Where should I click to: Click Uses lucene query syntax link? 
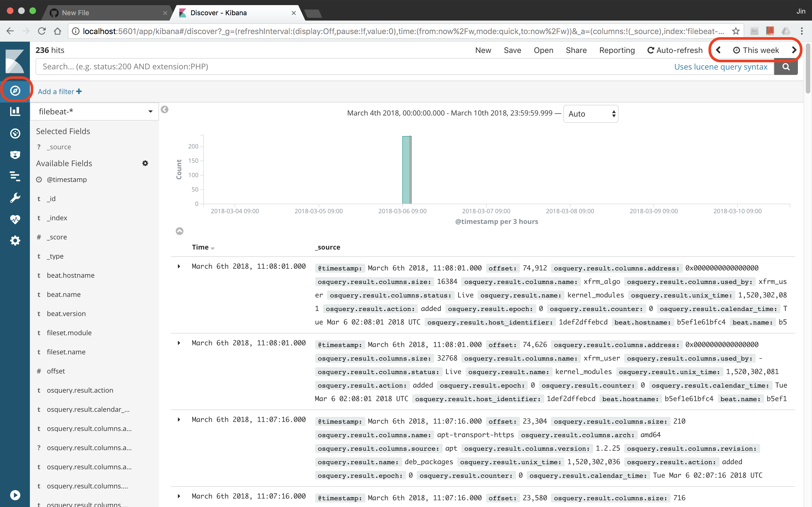click(721, 67)
